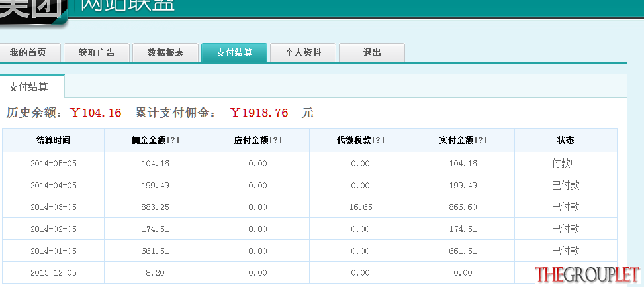Go to the 个人资料 tab
The image size is (644, 287).
[x=303, y=53]
